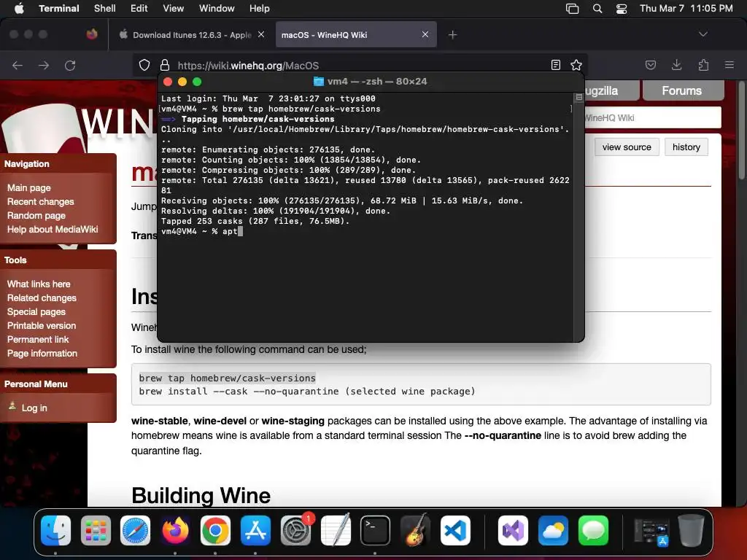The height and width of the screenshot is (560, 747).
Task: Open the Trash in the Dock
Action: [692, 530]
